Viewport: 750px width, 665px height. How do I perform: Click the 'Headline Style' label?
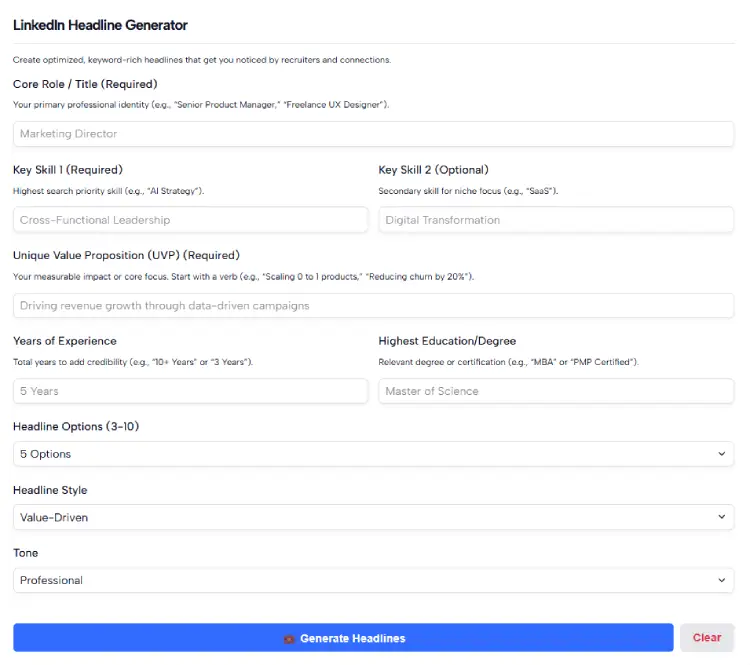pyautogui.click(x=50, y=490)
